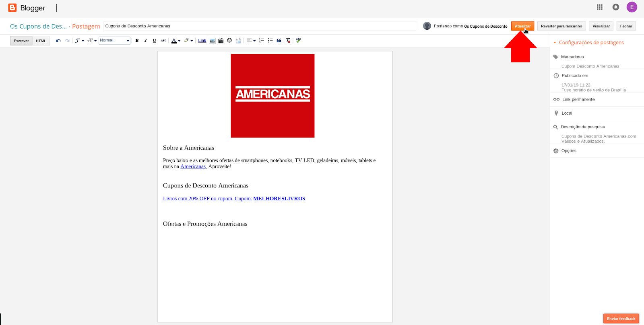Redo the last edit
Image resolution: width=644 pixels, height=325 pixels.
pos(67,41)
